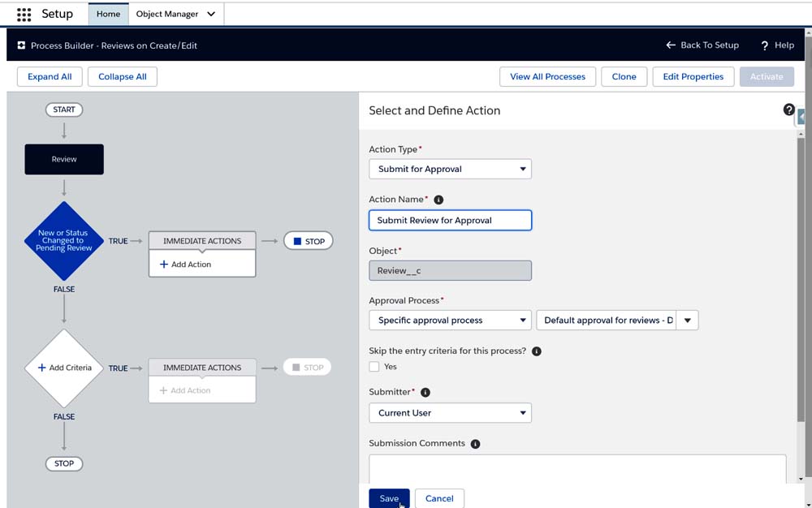Click Add Action under Immediate Actions
Image resolution: width=812 pixels, height=508 pixels.
186,265
